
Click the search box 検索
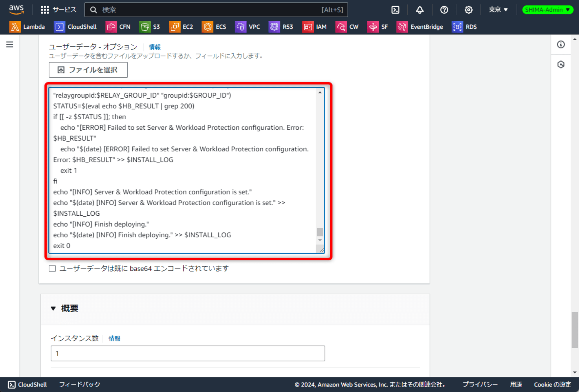point(216,10)
